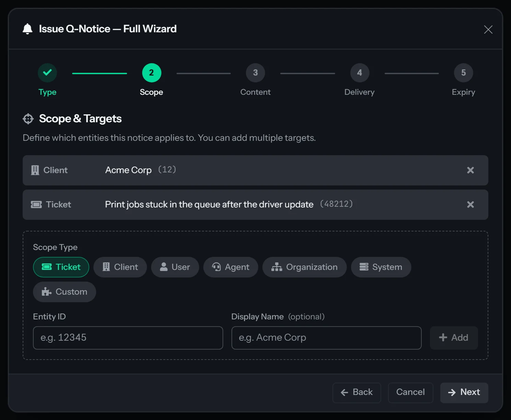Focus the Display Name input field

(327, 338)
